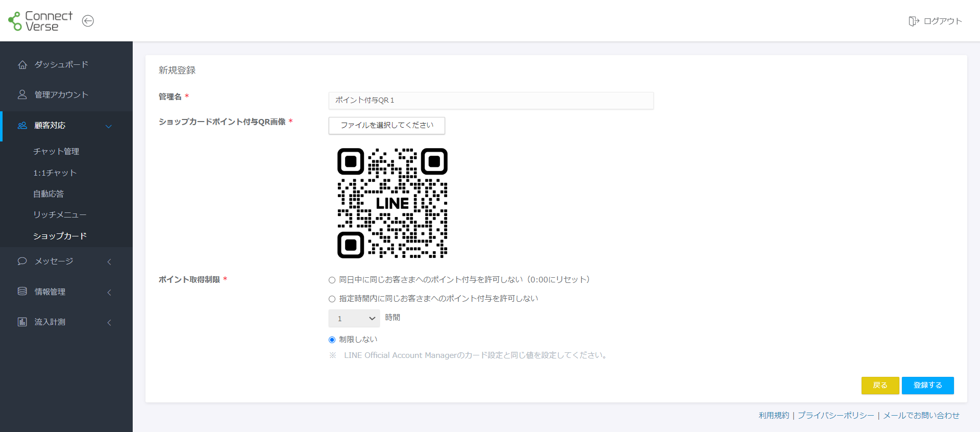Open メールでお問い合わせ link
The width and height of the screenshot is (980, 432).
921,415
